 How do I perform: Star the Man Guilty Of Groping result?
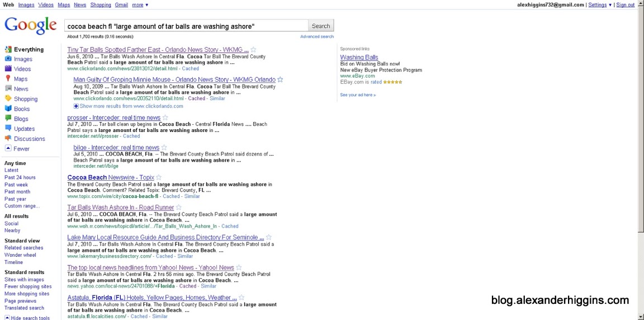(280, 79)
